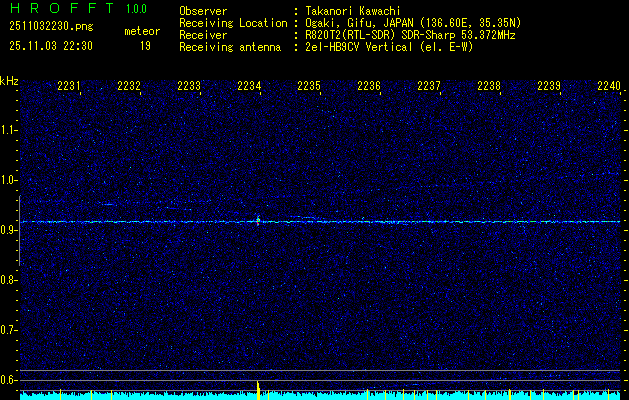
Task: Click time marker 2239
Action: point(549,86)
